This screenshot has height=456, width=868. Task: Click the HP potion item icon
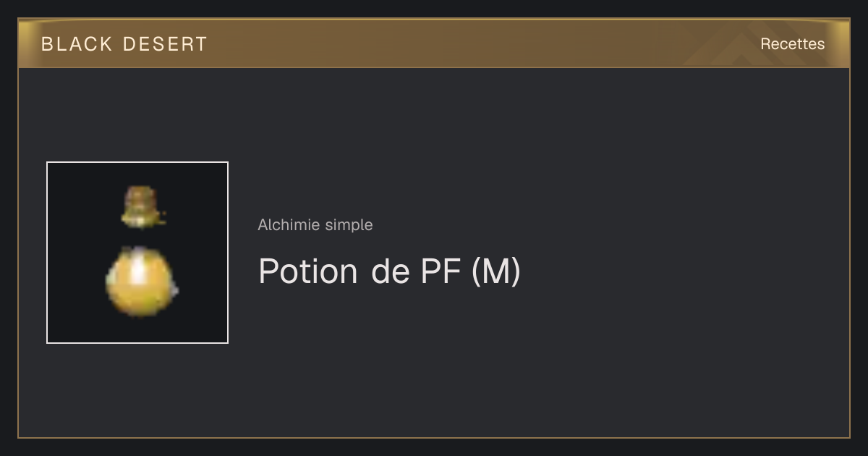click(142, 252)
